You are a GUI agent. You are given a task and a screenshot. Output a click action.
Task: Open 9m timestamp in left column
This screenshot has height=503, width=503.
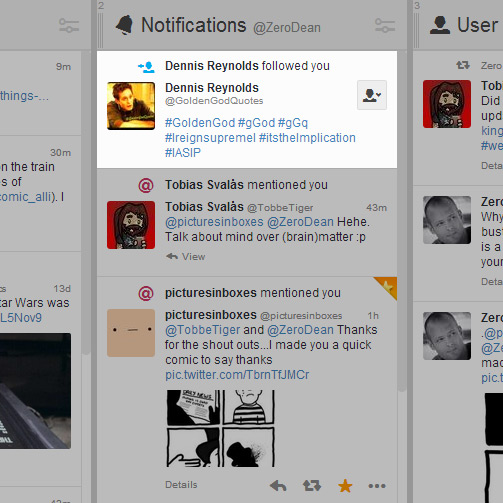point(63,67)
